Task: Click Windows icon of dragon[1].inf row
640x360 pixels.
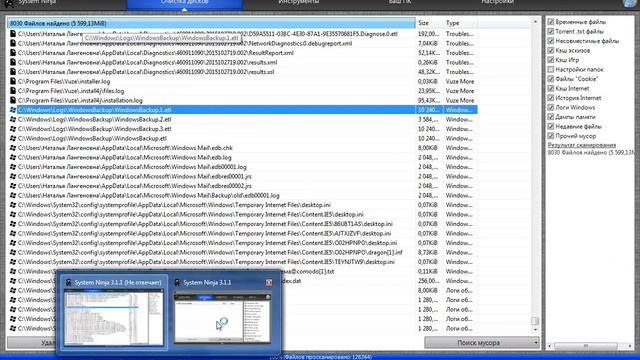Action: tap(13, 252)
